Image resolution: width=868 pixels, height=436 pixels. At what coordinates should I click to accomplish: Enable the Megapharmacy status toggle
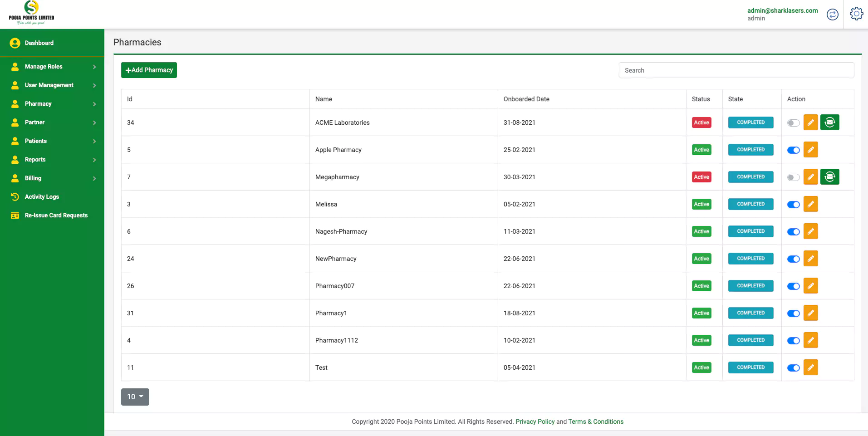coord(793,177)
